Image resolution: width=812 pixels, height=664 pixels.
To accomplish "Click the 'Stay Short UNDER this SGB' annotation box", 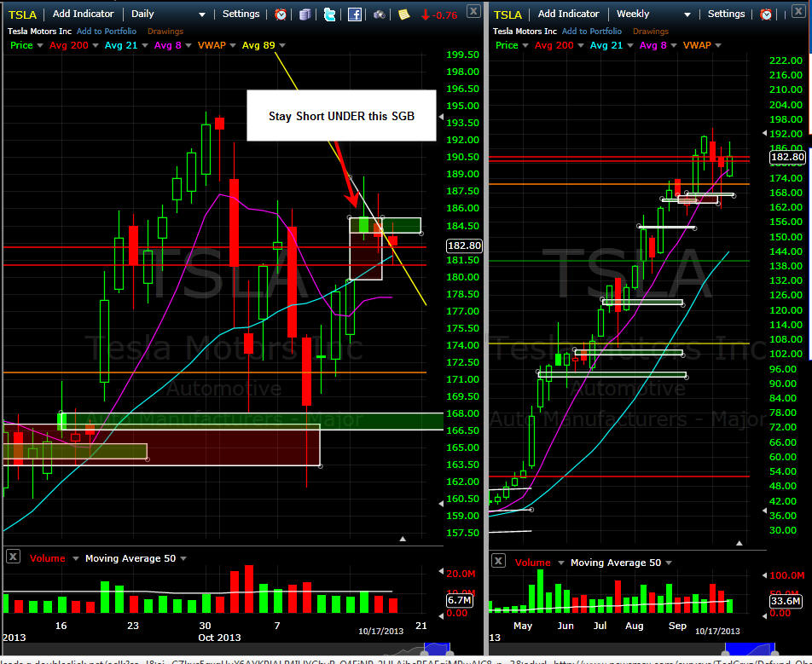I will click(x=341, y=115).
